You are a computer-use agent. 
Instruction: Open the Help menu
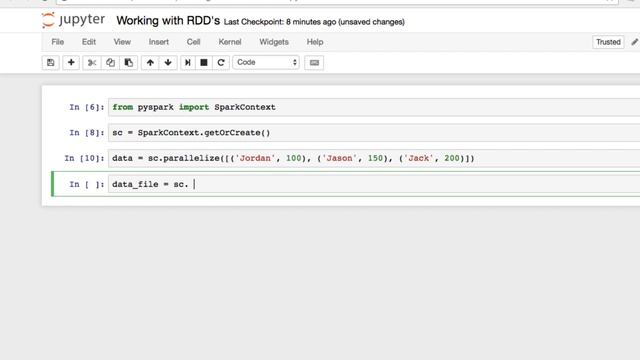[315, 42]
